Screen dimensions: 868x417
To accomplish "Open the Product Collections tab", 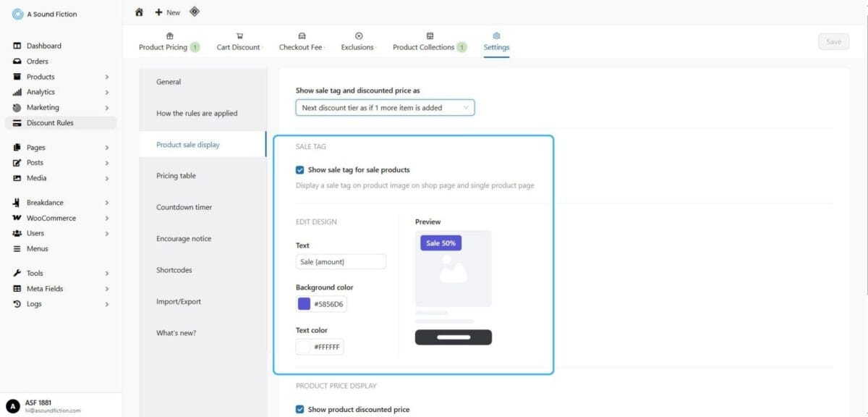I will coord(430,42).
